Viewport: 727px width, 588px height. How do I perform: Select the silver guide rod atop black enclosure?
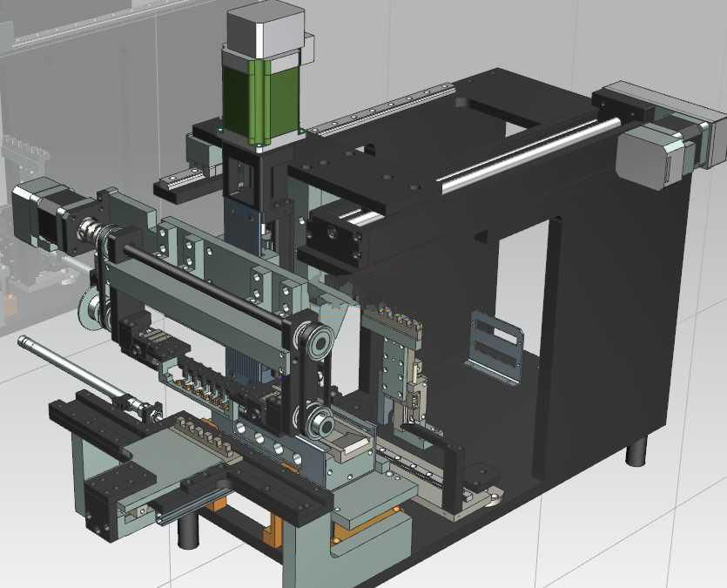coord(531,154)
